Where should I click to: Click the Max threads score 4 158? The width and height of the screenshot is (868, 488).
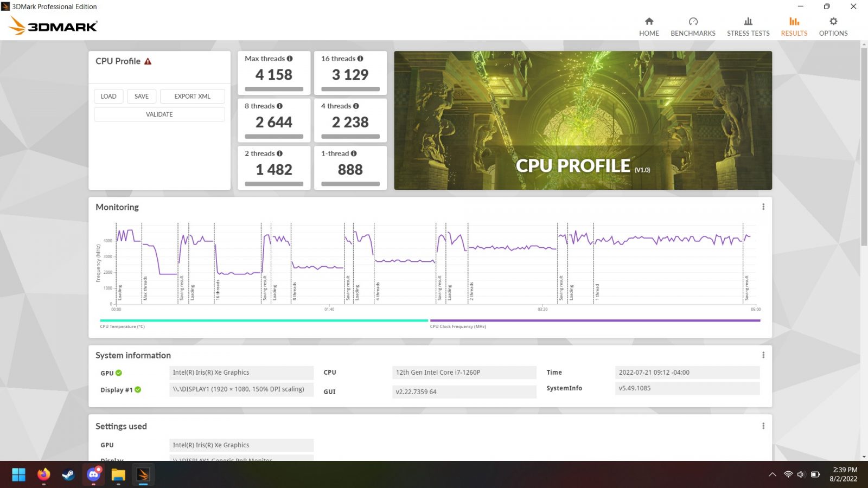click(x=274, y=75)
